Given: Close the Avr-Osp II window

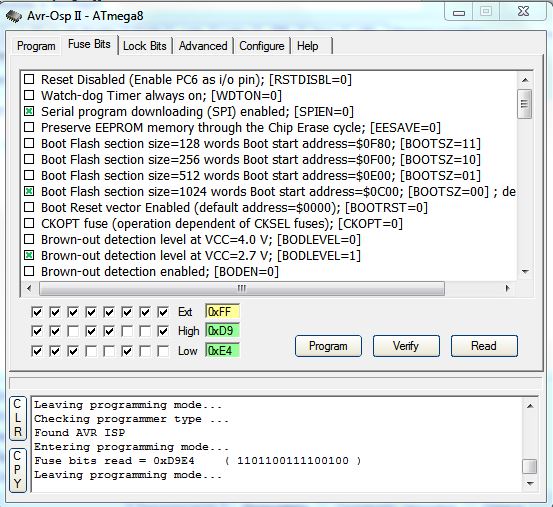Looking at the screenshot, I should (x=523, y=12).
